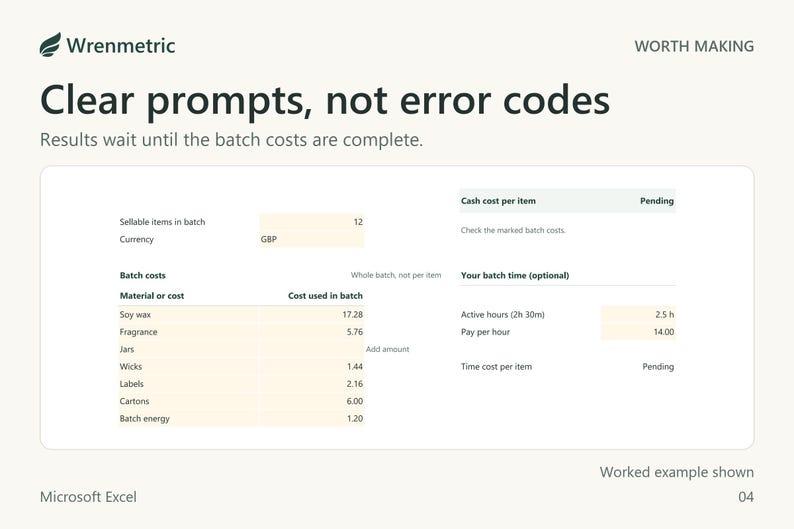The image size is (794, 529).
Task: Click the 'Your batch time (optional)' heading
Action: pos(515,275)
